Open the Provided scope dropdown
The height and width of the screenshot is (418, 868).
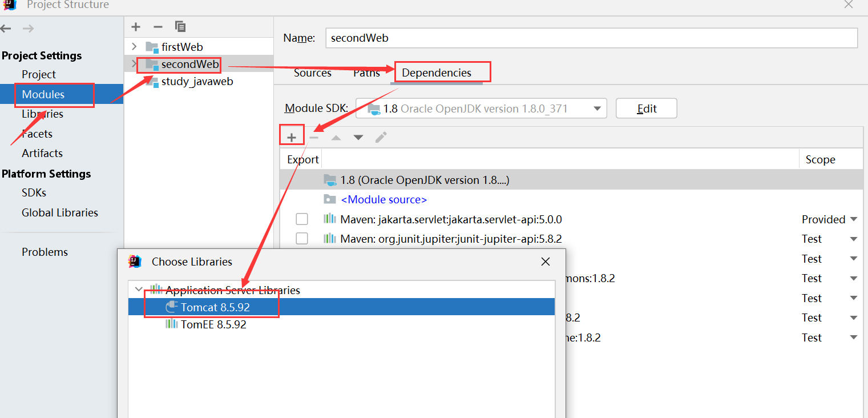[854, 219]
